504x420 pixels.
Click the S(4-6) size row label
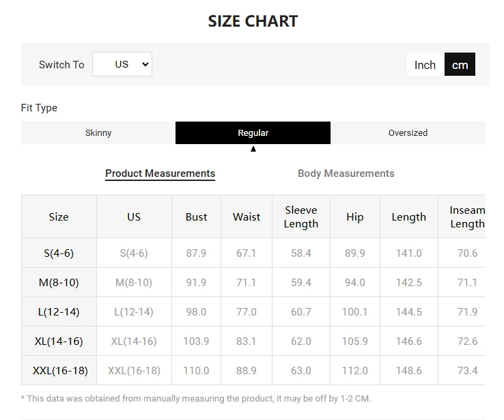click(59, 253)
